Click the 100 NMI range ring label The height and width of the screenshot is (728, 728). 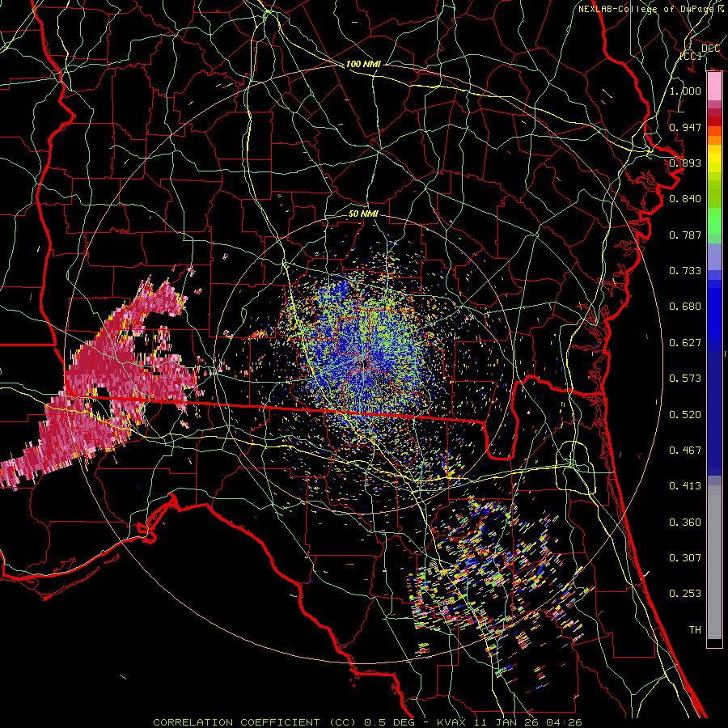pos(363,64)
